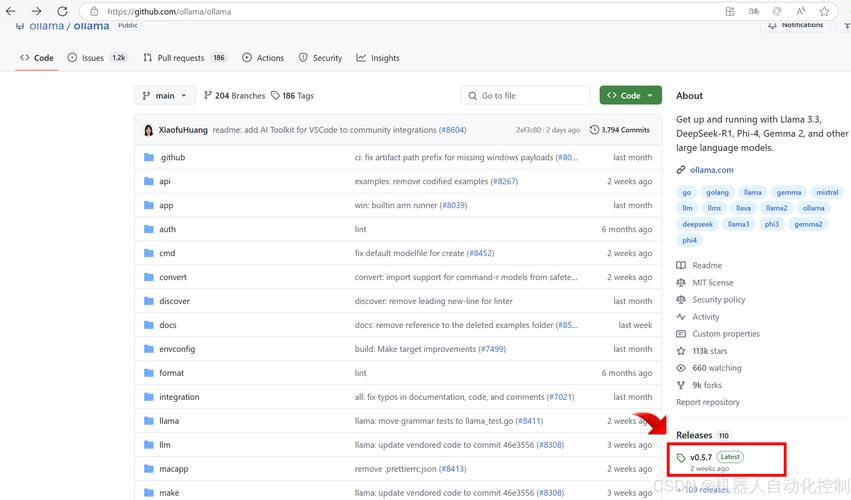The image size is (851, 500).
Task: Open the main branch dropdown
Action: pos(164,96)
